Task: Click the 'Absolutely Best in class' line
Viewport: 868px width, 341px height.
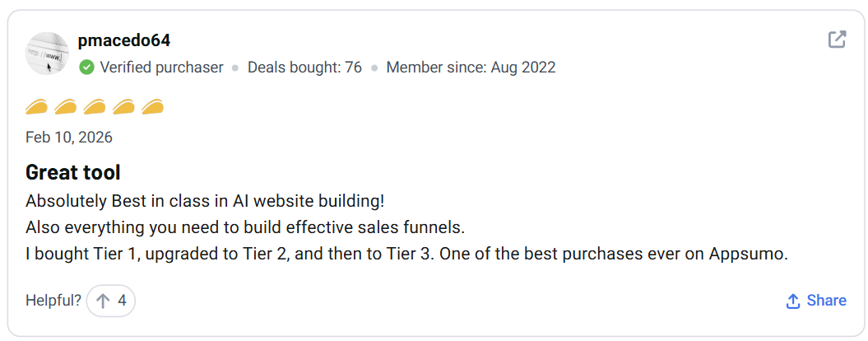Action: coord(205,200)
